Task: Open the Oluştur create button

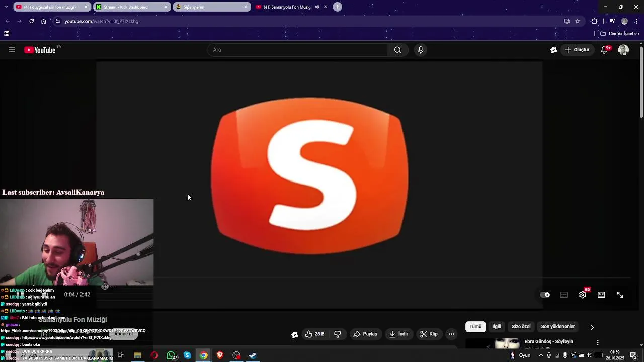Action: tap(577, 50)
